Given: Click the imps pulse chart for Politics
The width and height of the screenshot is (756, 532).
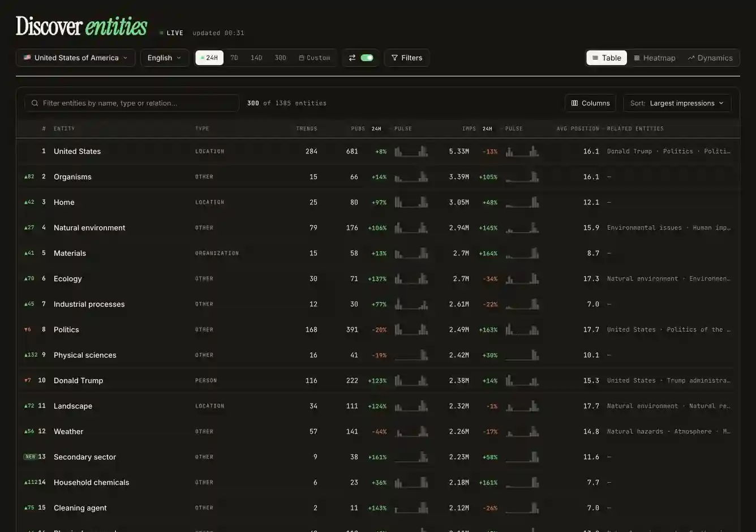Looking at the screenshot, I should click(522, 329).
